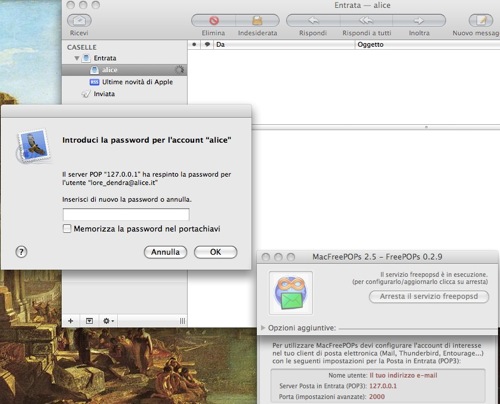This screenshot has height=404, width=500.
Task: Click the Rispondi reply arrow icon
Action: (x=313, y=20)
